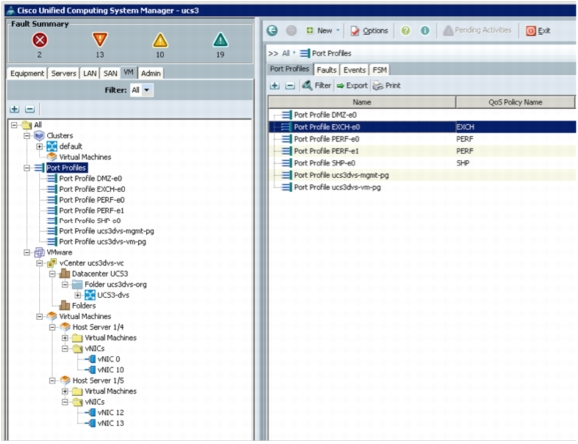Sort by QoS Policy Name column header
This screenshot has width=578, height=444.
pos(515,102)
